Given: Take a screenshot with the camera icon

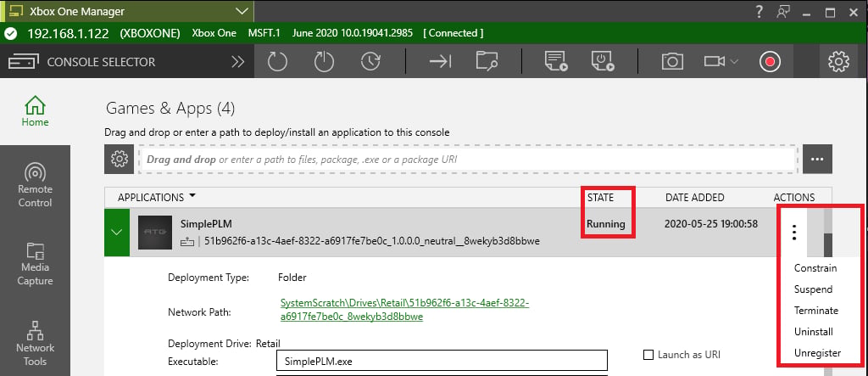Looking at the screenshot, I should pyautogui.click(x=672, y=62).
